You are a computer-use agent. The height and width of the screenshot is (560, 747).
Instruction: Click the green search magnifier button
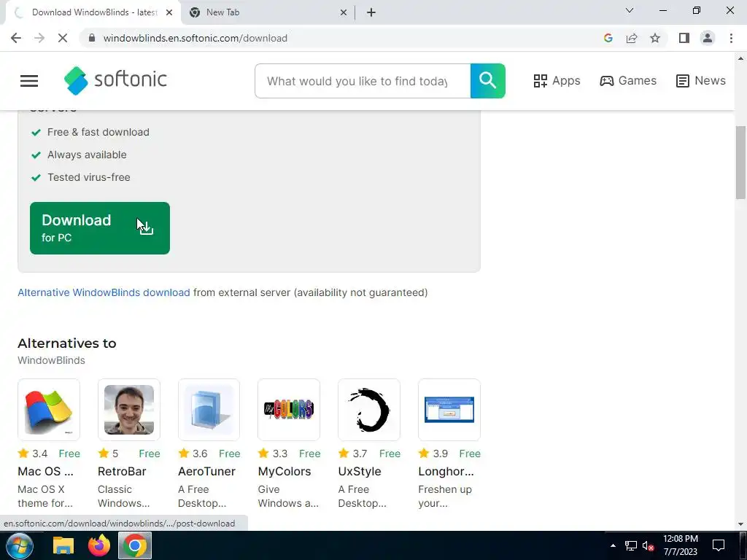[x=487, y=81]
